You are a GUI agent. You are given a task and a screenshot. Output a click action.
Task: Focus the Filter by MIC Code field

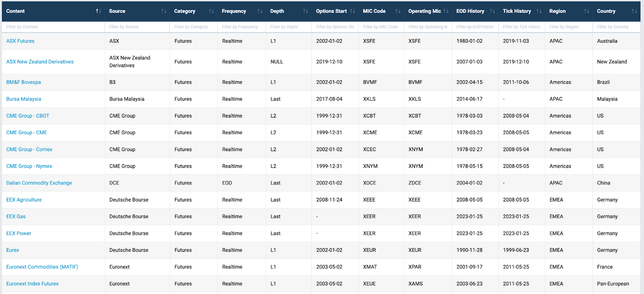[x=381, y=27]
